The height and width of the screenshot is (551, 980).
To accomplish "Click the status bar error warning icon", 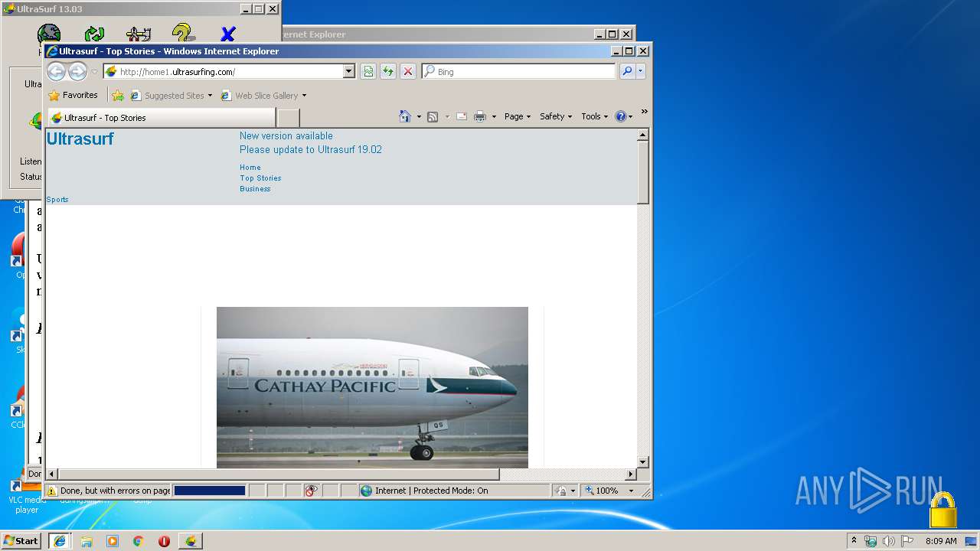I will pos(52,491).
